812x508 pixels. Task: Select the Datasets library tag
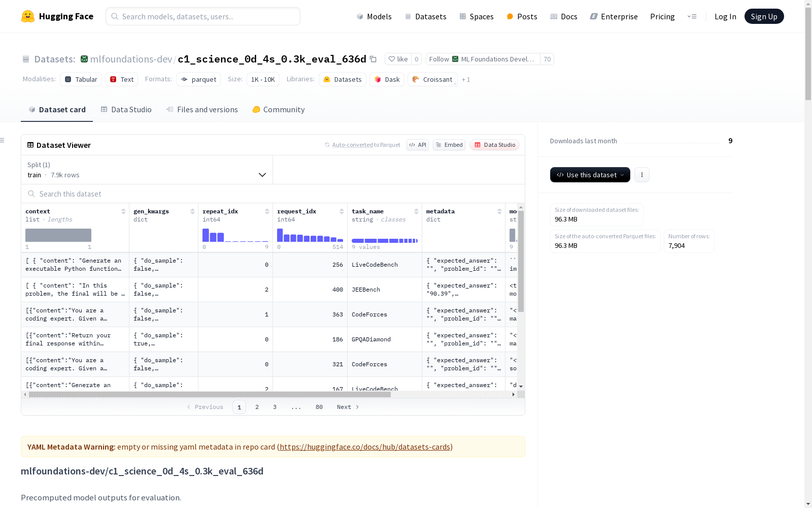point(343,79)
